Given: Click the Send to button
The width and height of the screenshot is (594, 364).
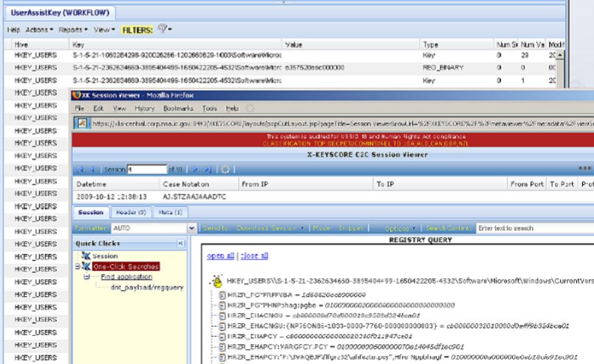Looking at the screenshot, I should click(x=216, y=228).
